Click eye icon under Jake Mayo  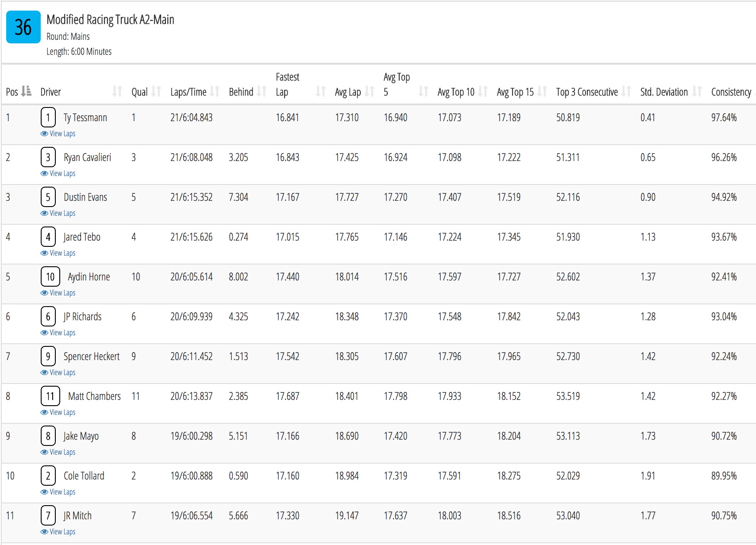click(x=44, y=452)
